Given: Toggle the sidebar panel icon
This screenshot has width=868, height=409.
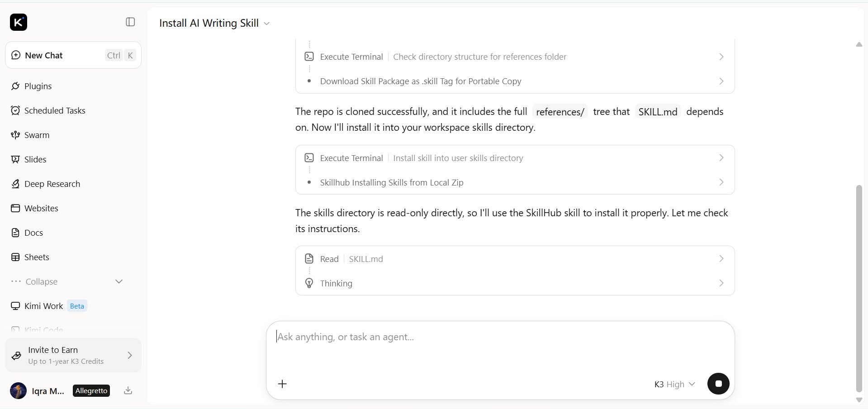Looking at the screenshot, I should click(x=130, y=22).
